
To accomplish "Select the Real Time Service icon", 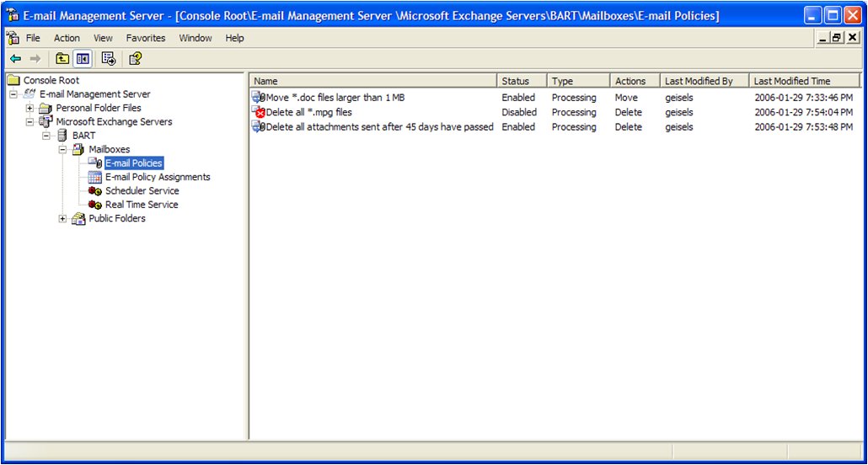I will 94,205.
